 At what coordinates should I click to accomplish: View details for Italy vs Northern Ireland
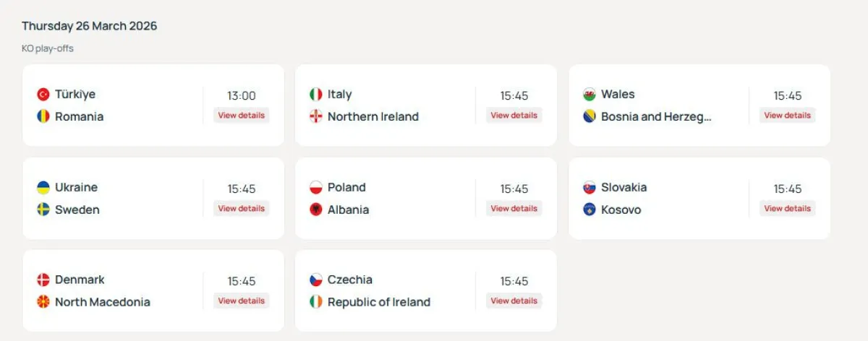pyautogui.click(x=514, y=116)
